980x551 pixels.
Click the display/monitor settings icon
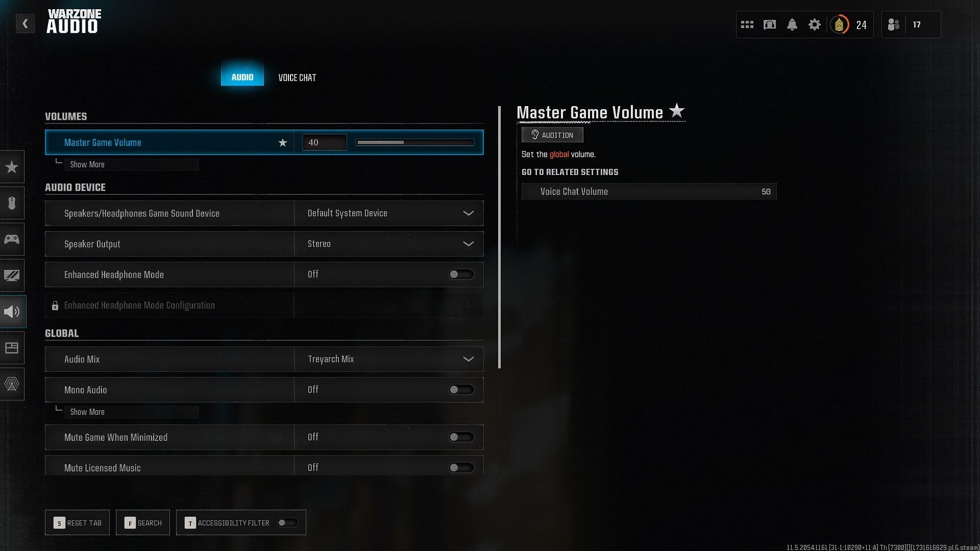pyautogui.click(x=11, y=275)
